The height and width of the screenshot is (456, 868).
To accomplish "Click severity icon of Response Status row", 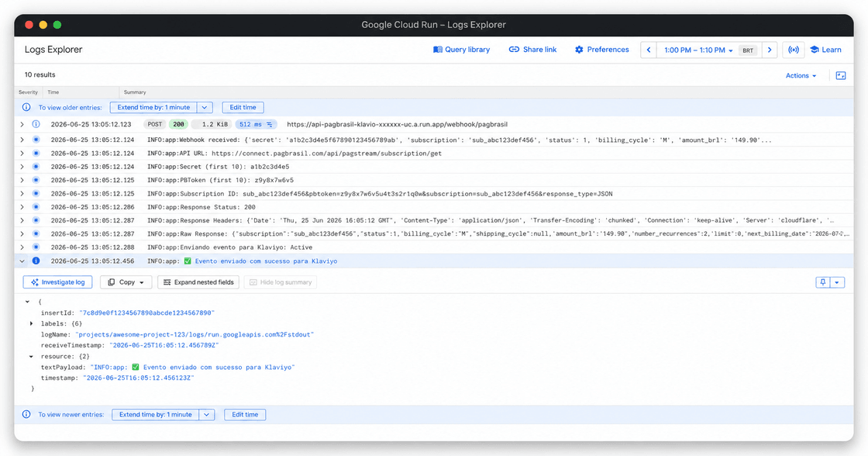I will pyautogui.click(x=36, y=207).
